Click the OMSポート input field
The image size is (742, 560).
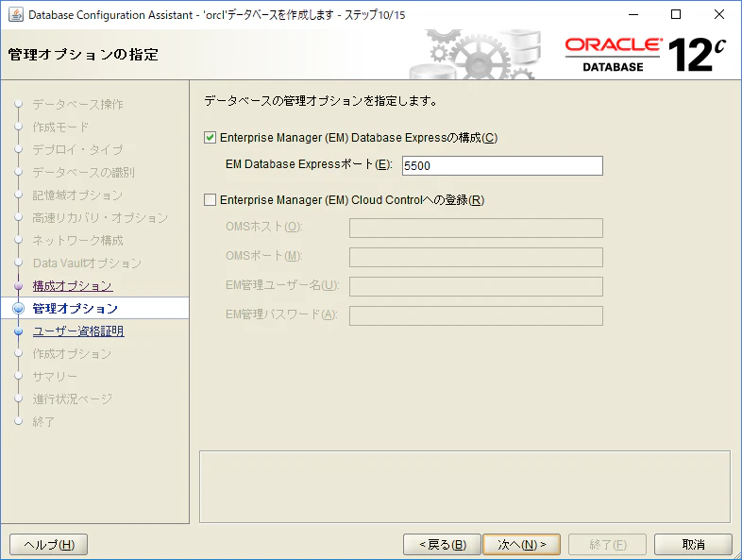tap(476, 257)
